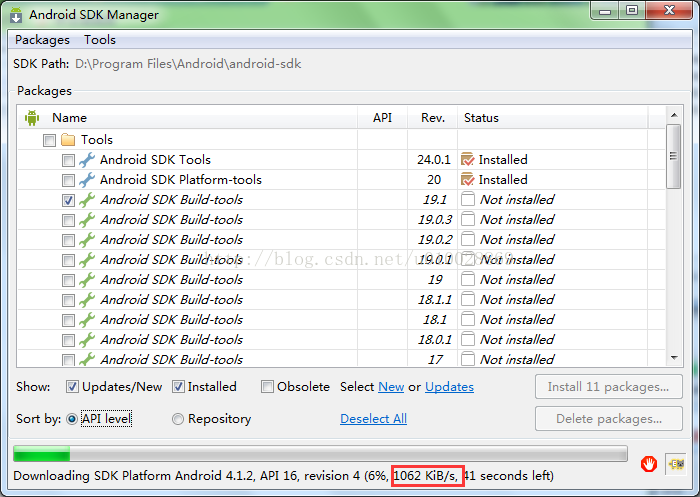Click the Deselect All link

pos(373,419)
